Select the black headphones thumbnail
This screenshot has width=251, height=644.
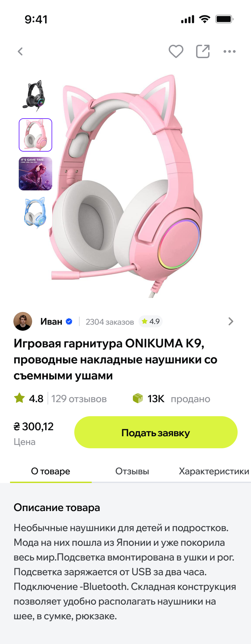pos(35,95)
